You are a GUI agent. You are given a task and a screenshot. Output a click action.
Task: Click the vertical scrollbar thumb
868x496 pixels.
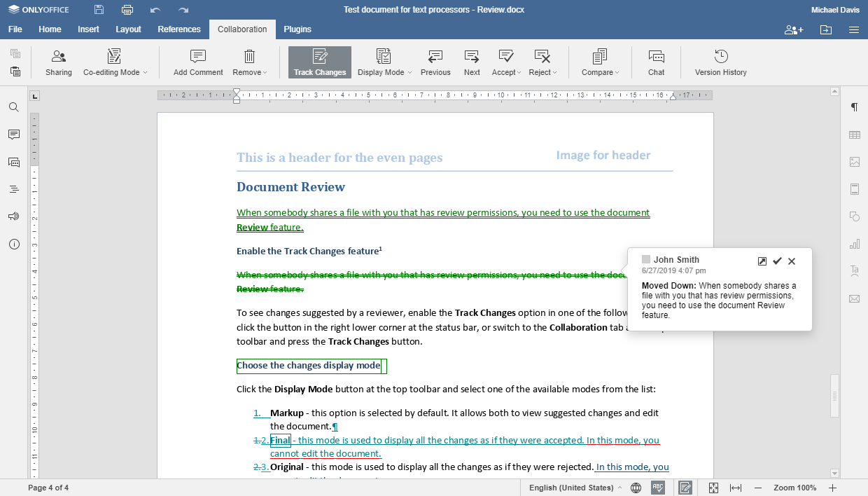(834, 397)
